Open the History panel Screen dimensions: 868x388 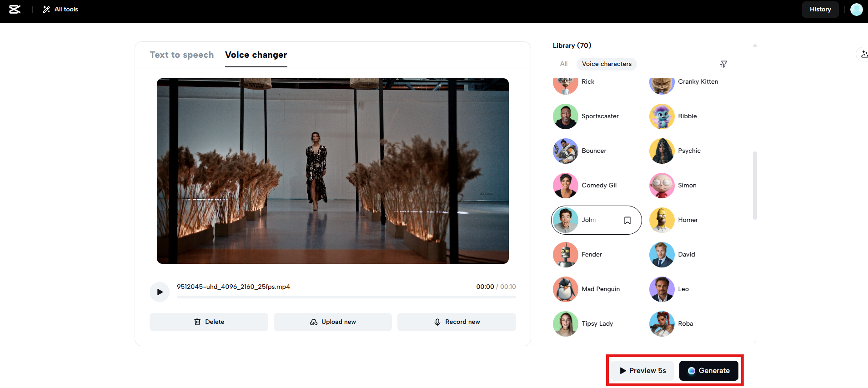tap(820, 9)
